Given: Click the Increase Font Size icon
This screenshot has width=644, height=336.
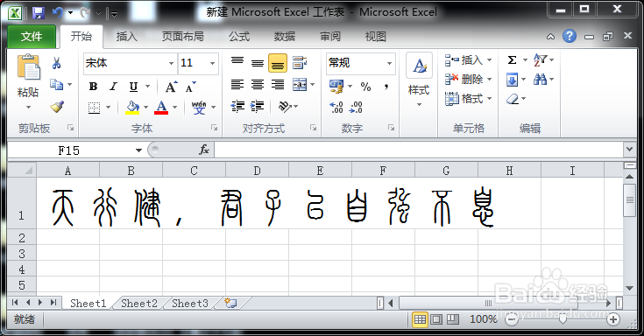Looking at the screenshot, I should pos(171,87).
